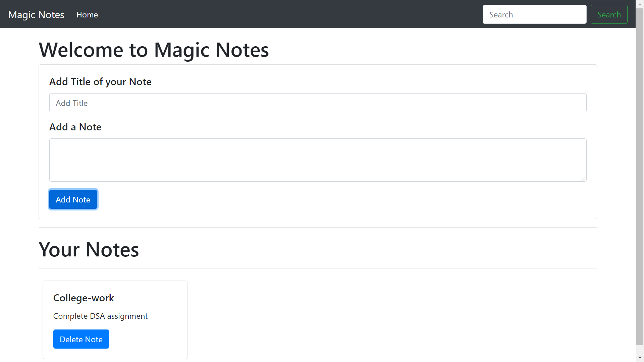
Task: Click the Add Title text field
Action: point(317,103)
